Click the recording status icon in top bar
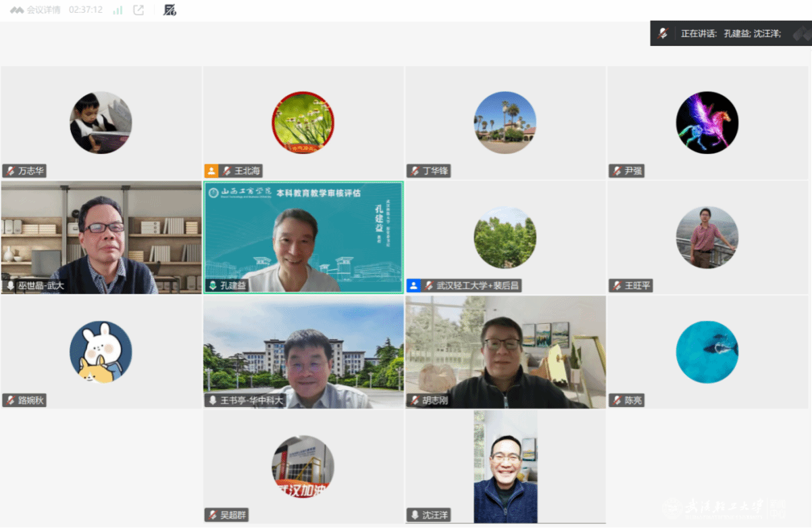This screenshot has width=812, height=528. point(170,10)
